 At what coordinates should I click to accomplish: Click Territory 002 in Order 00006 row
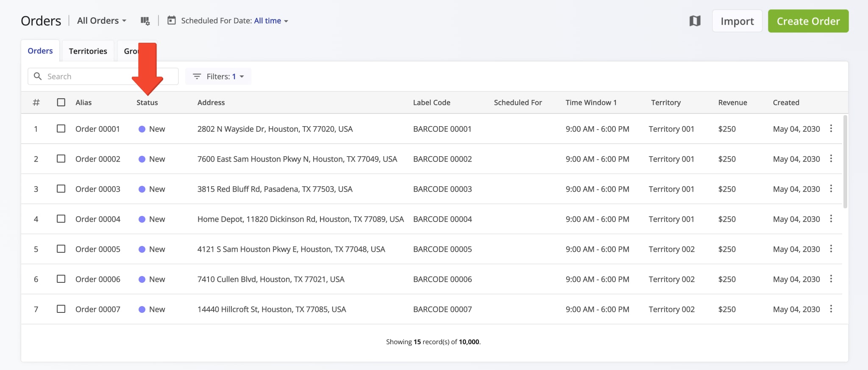tap(672, 279)
